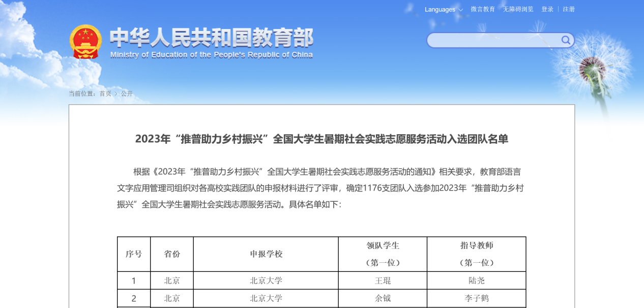Click the search magnifier icon
The height and width of the screenshot is (308, 644).
pyautogui.click(x=566, y=40)
